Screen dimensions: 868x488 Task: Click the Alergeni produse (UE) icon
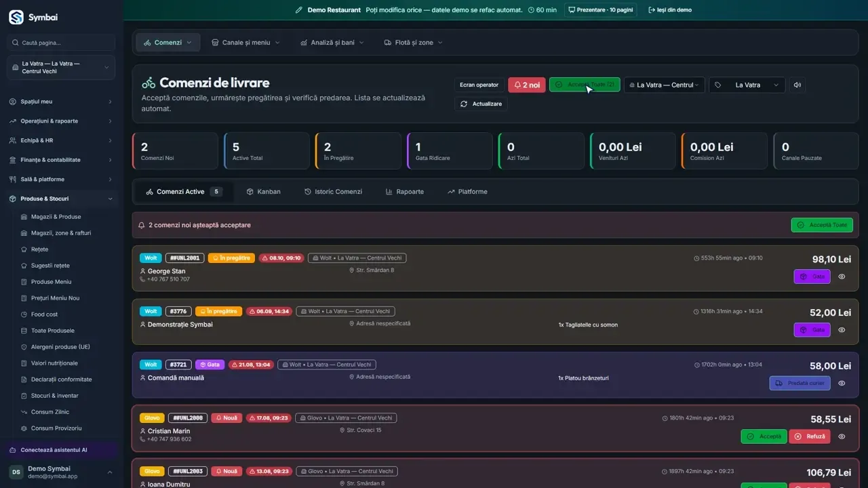pos(24,347)
